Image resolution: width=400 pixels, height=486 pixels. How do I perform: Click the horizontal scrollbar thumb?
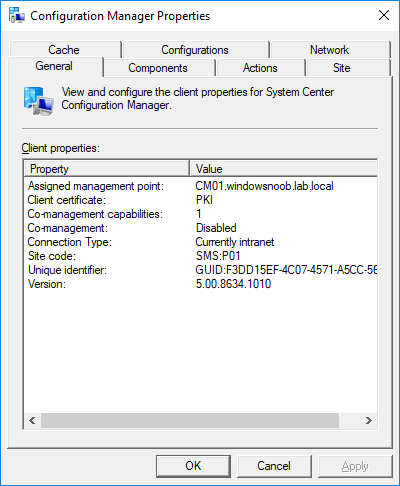190,420
